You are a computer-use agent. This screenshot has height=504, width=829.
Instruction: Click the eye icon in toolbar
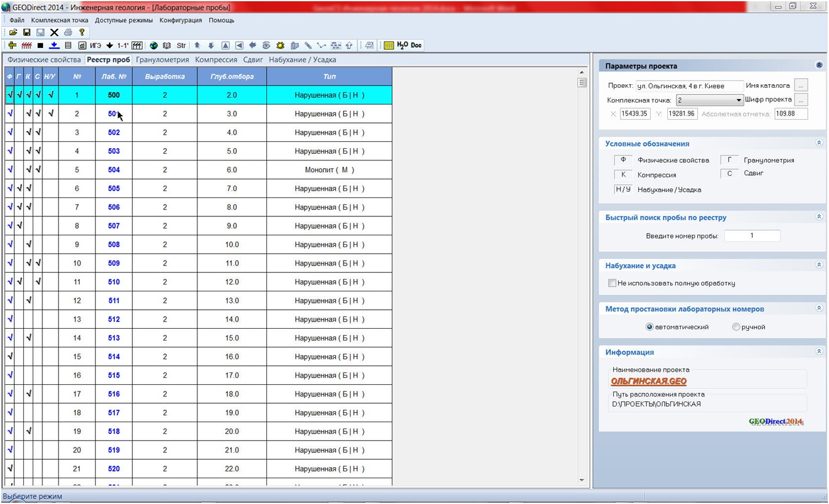[x=266, y=45]
